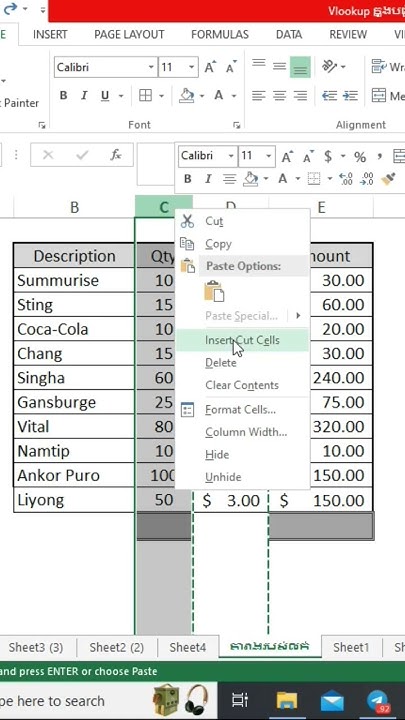Open the ribbon font size 11 dropdown
The width and height of the screenshot is (405, 720).
click(191, 68)
